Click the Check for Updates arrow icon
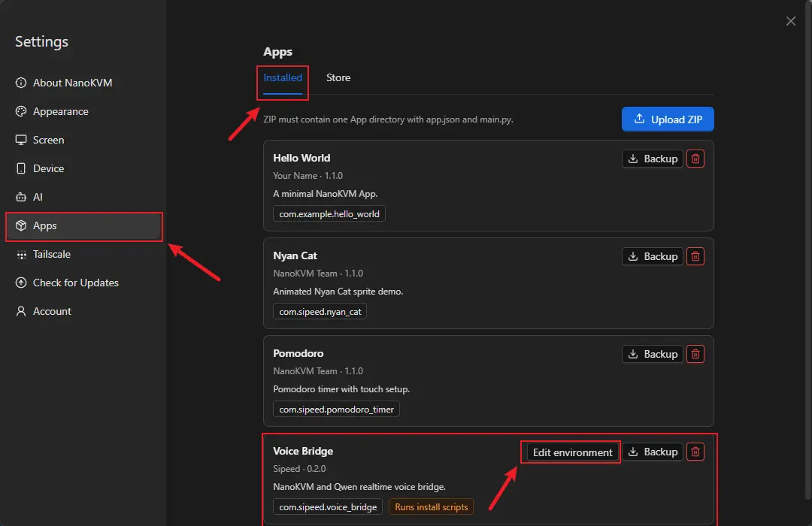The height and width of the screenshot is (526, 812). (21, 283)
